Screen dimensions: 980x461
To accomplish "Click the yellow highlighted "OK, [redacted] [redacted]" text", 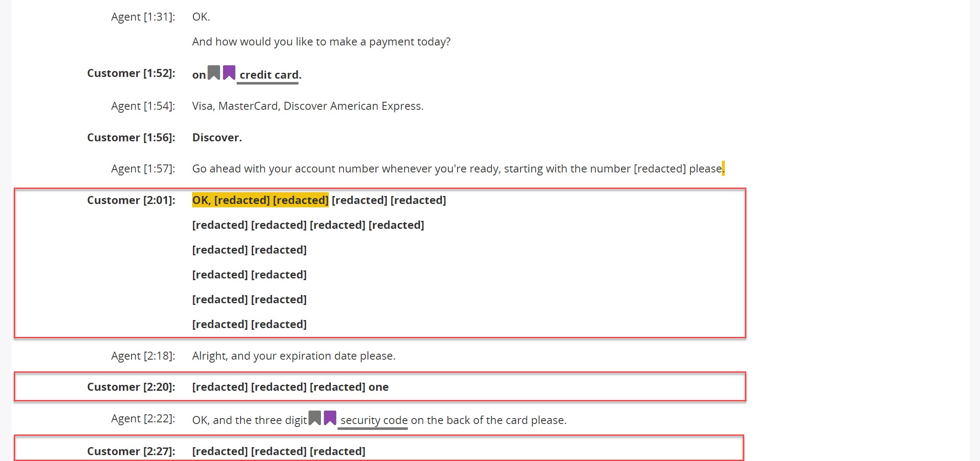I will click(x=260, y=200).
